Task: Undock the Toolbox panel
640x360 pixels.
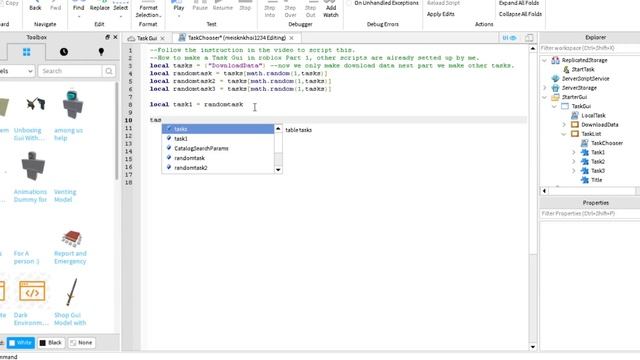Action: pos(107,37)
